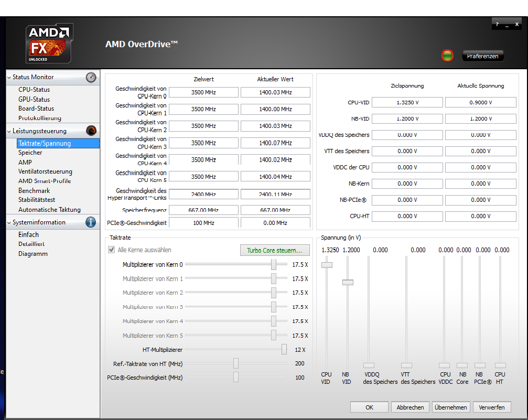
Task: Confirm with the OK button
Action: 369,407
